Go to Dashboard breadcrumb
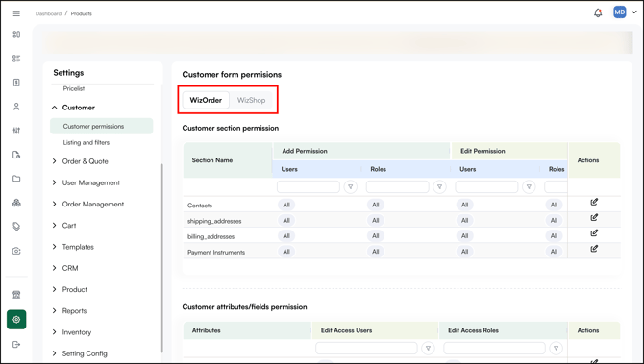Image resolution: width=644 pixels, height=364 pixels. tap(48, 13)
